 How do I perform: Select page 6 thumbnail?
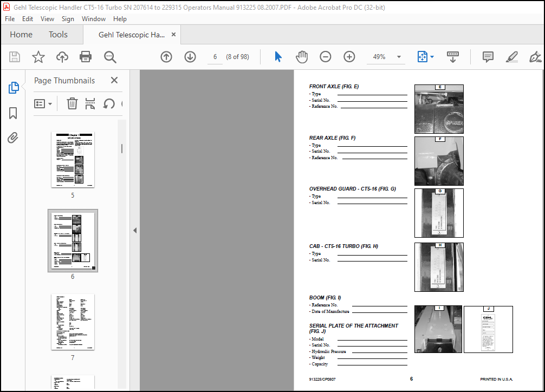click(73, 240)
